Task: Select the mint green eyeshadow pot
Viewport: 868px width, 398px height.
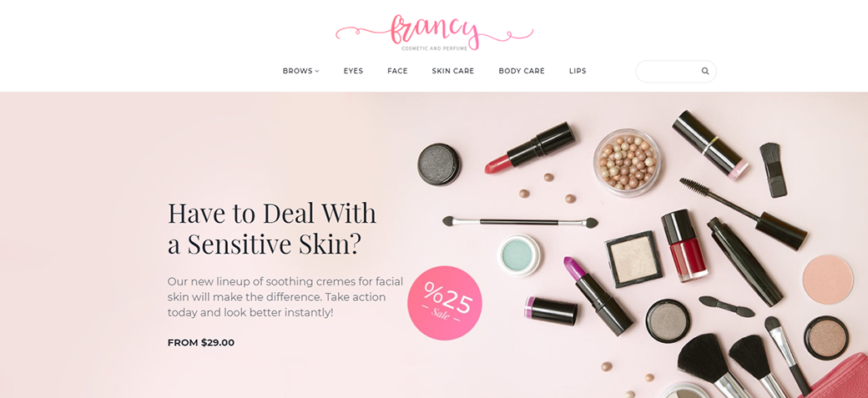Action: point(518,255)
